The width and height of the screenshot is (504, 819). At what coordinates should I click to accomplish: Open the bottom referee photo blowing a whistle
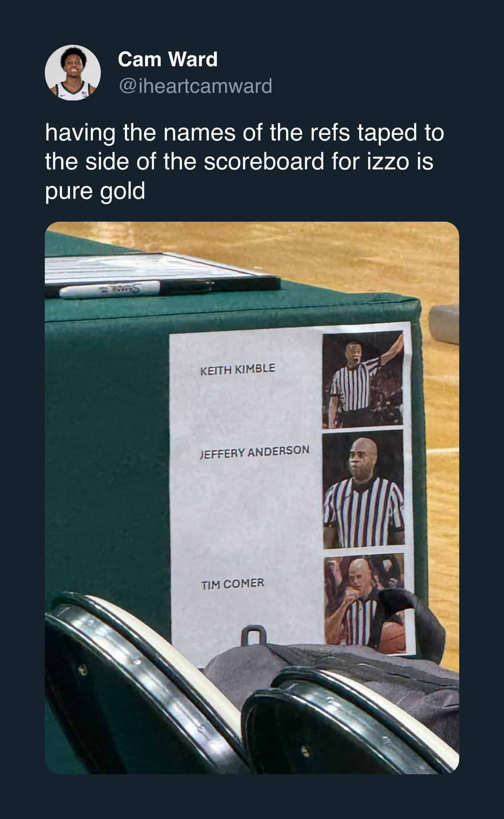pyautogui.click(x=365, y=603)
